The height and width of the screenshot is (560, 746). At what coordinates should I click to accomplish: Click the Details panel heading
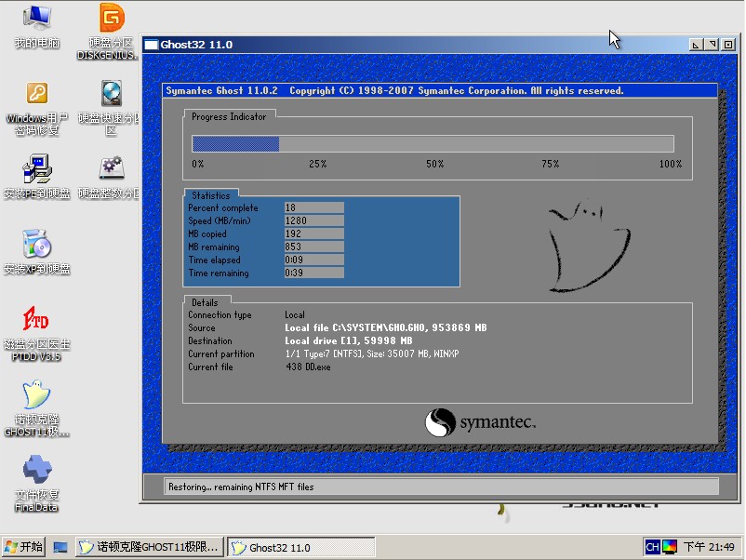coord(205,302)
